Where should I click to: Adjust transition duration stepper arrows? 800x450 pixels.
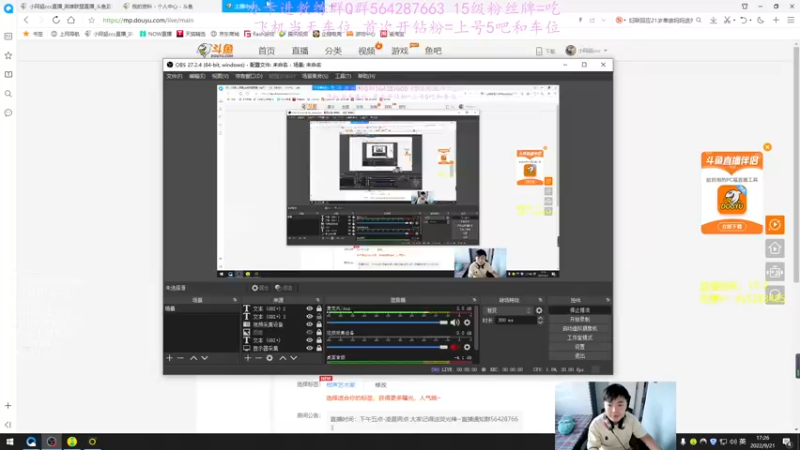pyautogui.click(x=540, y=320)
